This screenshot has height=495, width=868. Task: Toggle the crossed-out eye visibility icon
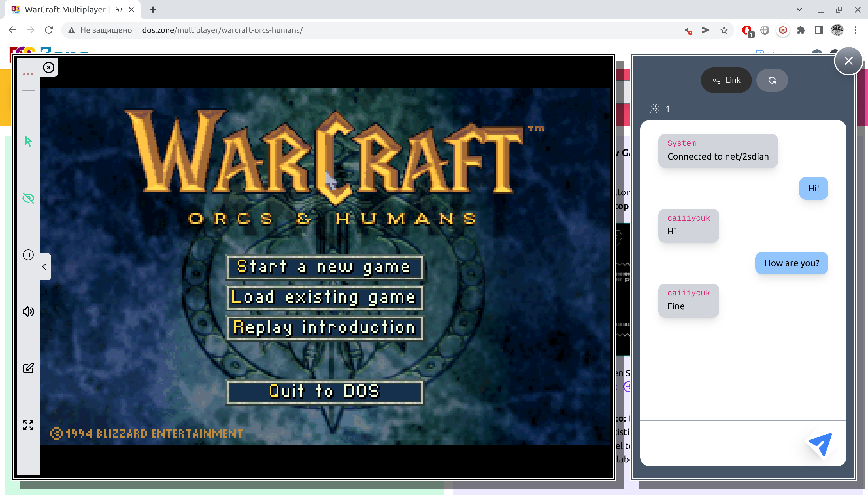tap(28, 198)
